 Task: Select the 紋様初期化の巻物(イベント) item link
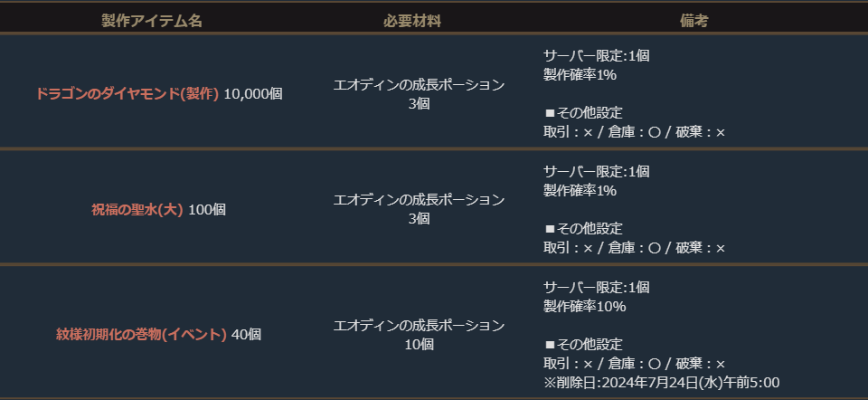pos(141,334)
